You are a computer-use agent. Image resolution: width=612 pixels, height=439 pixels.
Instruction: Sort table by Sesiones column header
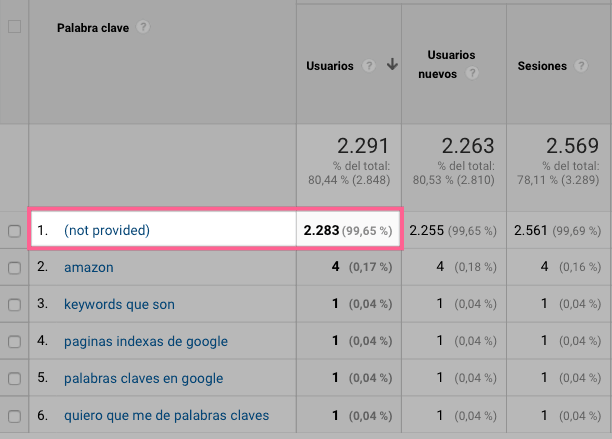tap(542, 66)
